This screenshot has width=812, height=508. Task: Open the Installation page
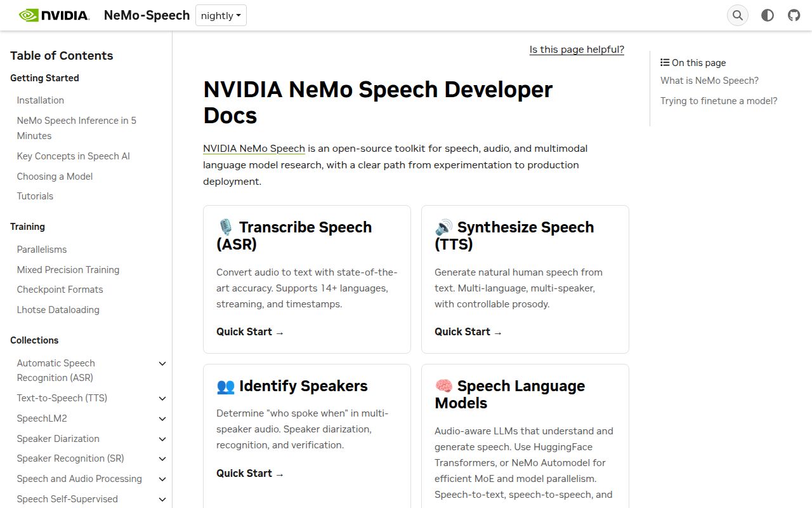pyautogui.click(x=41, y=100)
